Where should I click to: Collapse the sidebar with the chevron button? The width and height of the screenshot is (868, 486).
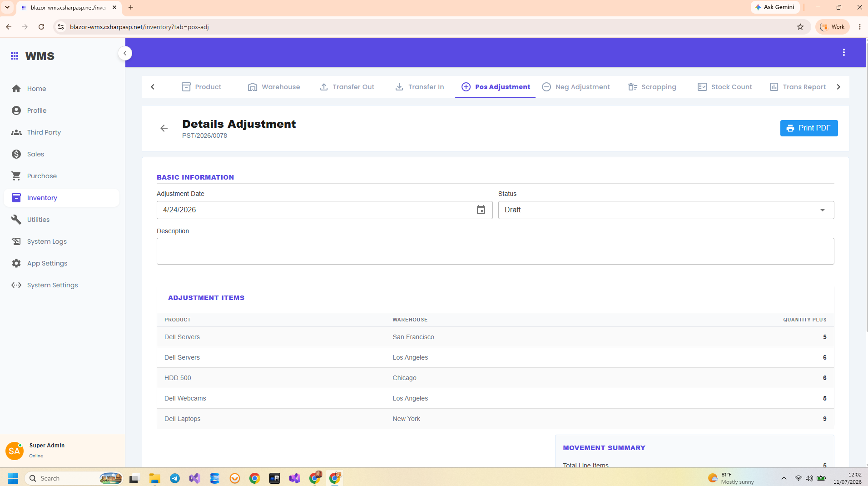(x=125, y=53)
